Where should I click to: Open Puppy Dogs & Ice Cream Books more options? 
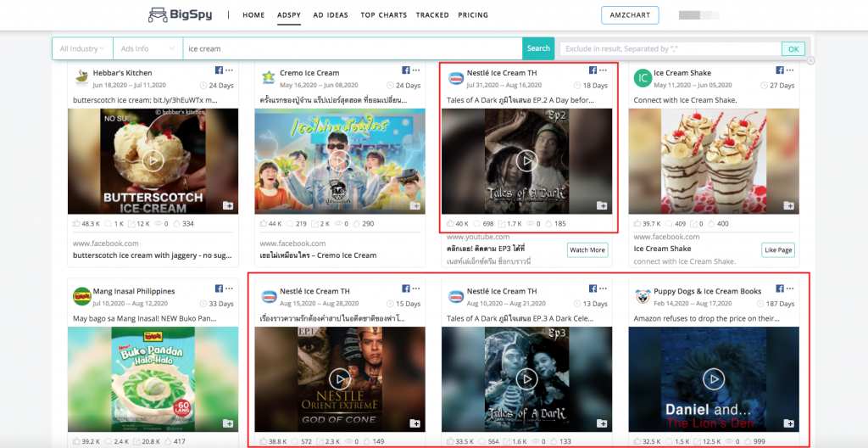click(x=790, y=288)
